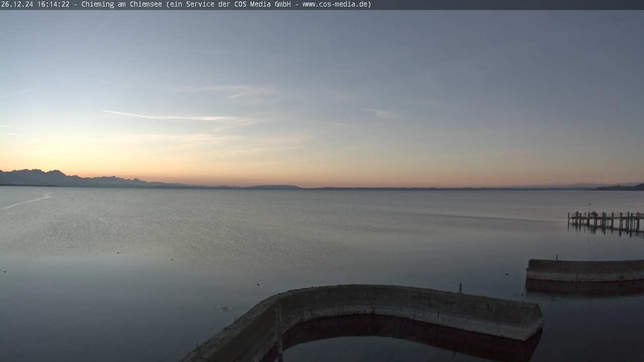The width and height of the screenshot is (644, 362).
Task: Click the straight stone wall at right
Action: (585, 269)
